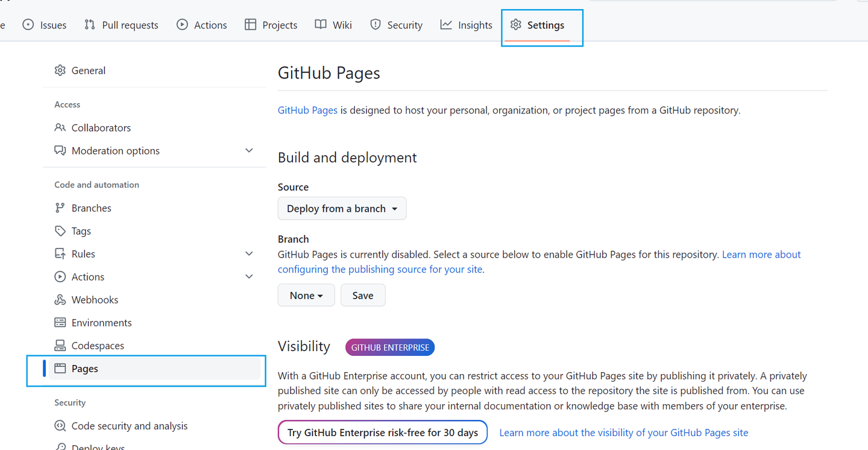
Task: Open the None branch selector dropdown
Action: point(306,295)
